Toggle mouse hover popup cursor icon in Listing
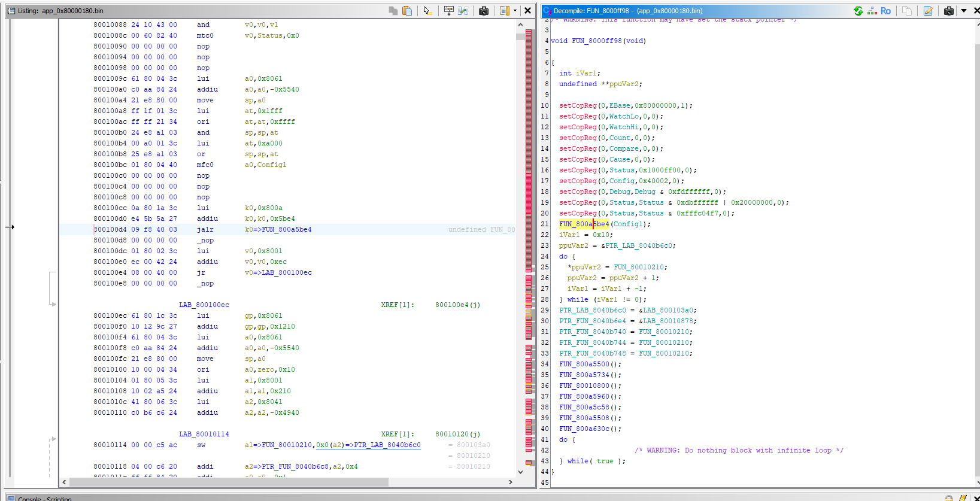This screenshot has width=980, height=501. (427, 11)
